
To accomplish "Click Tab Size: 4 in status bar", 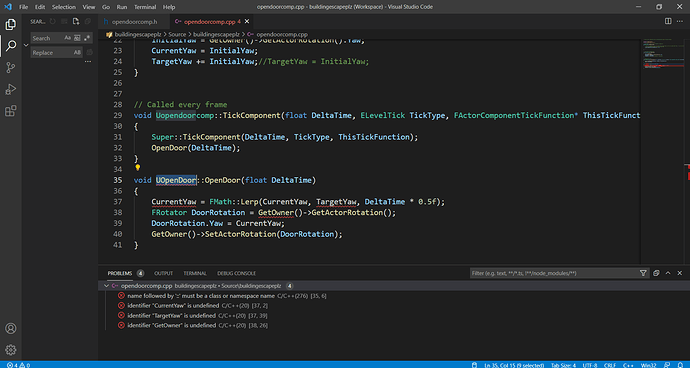I will [x=563, y=365].
